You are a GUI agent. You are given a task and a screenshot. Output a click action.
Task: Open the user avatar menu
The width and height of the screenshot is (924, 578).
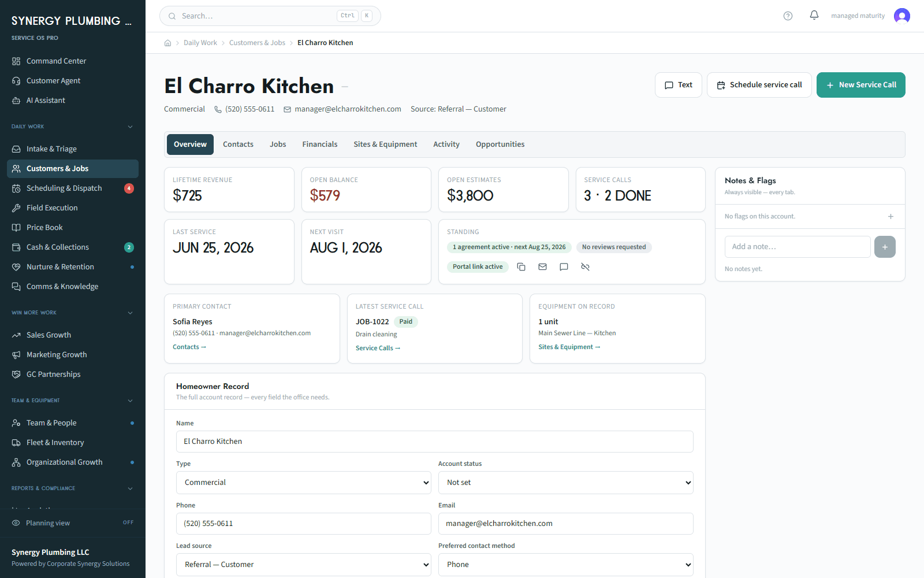901,16
